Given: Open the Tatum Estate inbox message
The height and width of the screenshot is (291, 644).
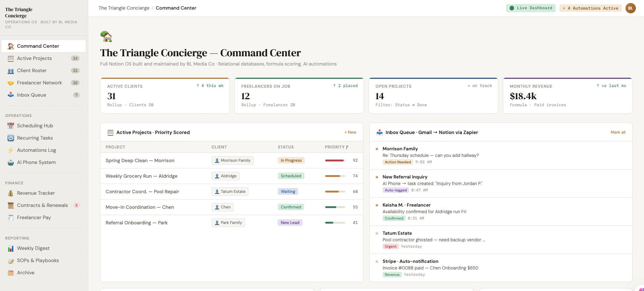Looking at the screenshot, I should (434, 240).
